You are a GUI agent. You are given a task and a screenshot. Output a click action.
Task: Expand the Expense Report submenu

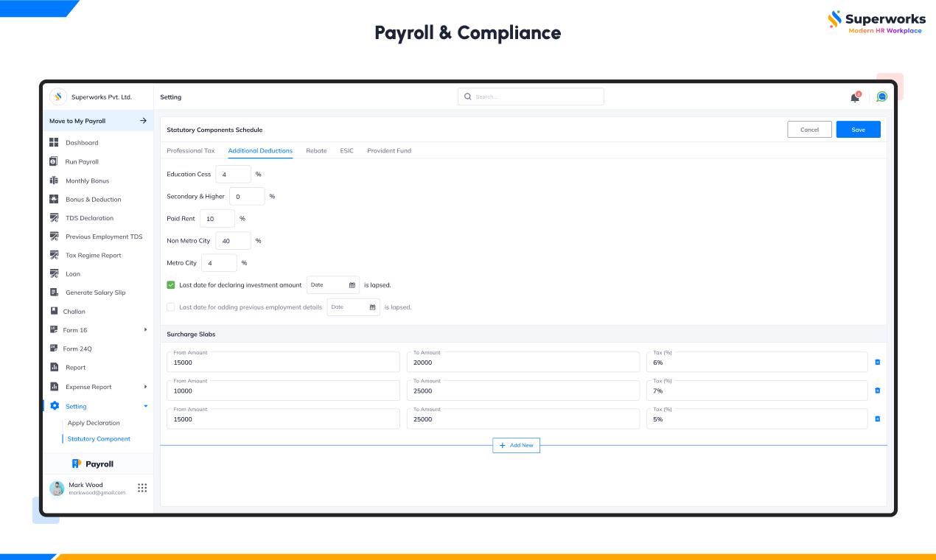pos(145,387)
